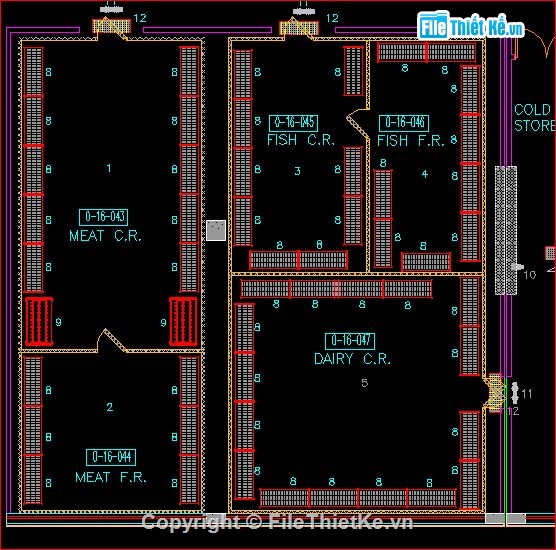This screenshot has width=556, height=550.
Task: Click the FISH C.R. room label
Action: [301, 140]
